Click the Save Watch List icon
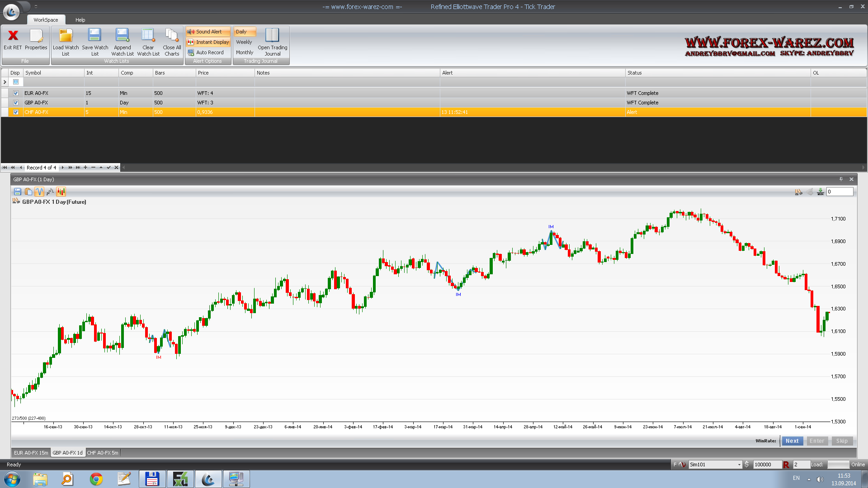Image resolution: width=868 pixels, height=488 pixels. [x=94, y=41]
